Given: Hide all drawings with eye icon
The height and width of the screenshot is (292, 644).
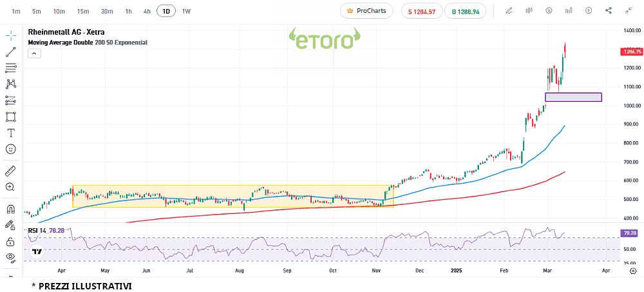Looking at the screenshot, I should click(x=11, y=257).
